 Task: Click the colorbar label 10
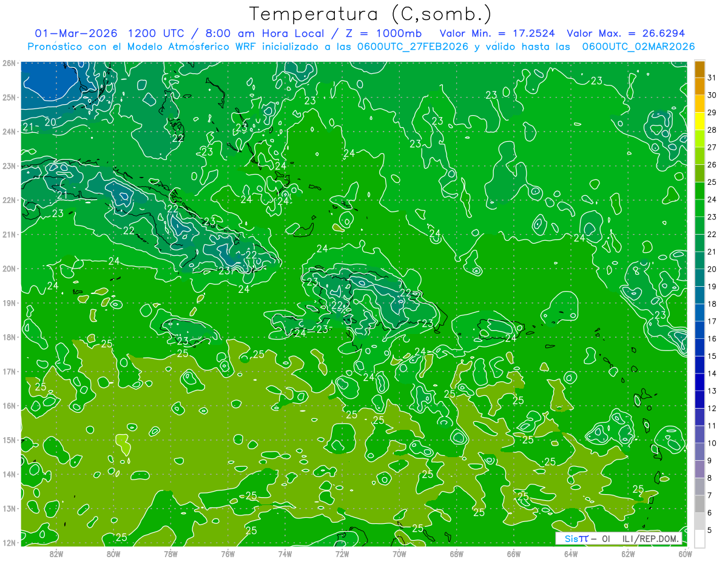pyautogui.click(x=711, y=443)
